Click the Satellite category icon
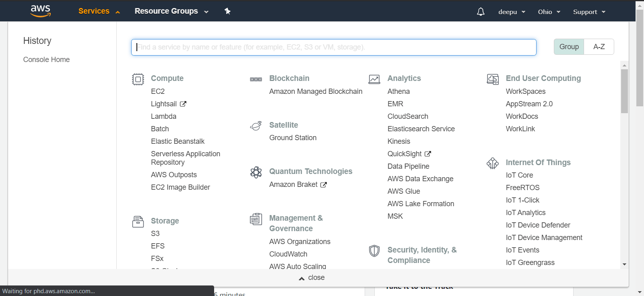This screenshot has width=644, height=296. point(256,126)
